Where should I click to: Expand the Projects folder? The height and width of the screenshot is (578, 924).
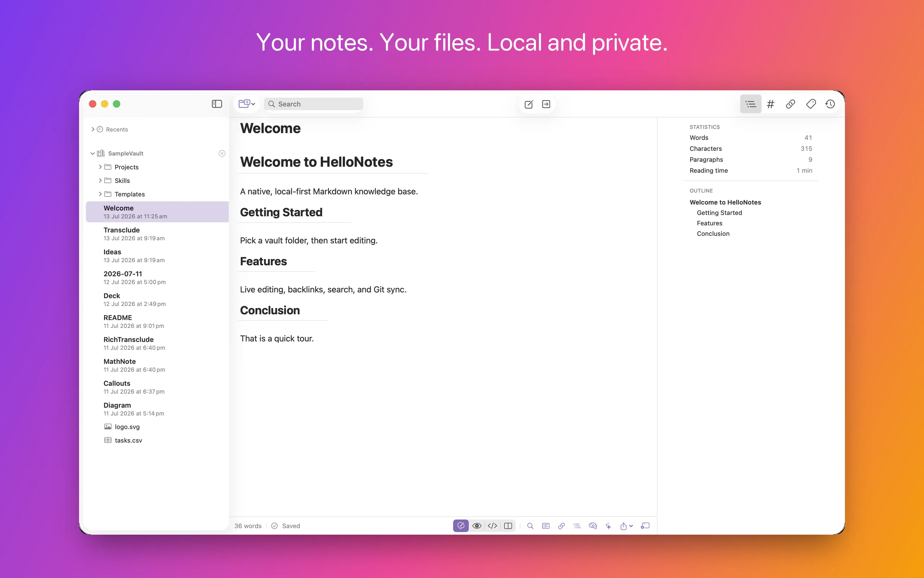tap(100, 167)
